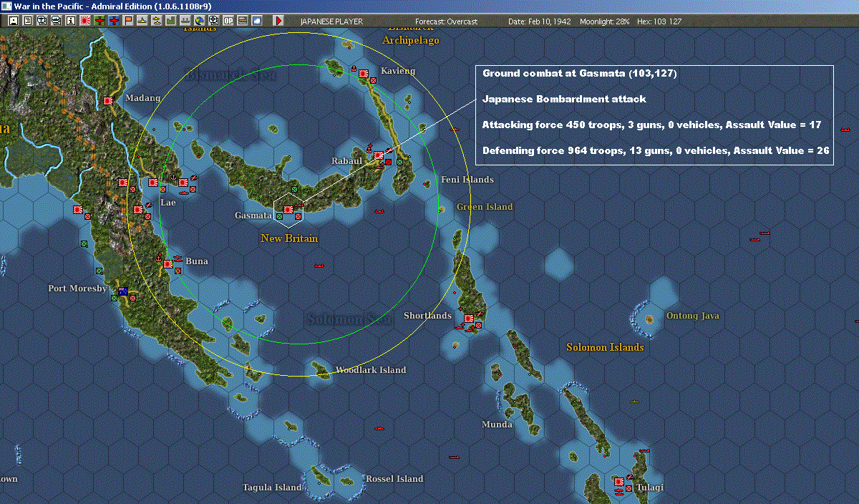Click the red play arrow icon
This screenshot has width=859, height=504.
[278, 21]
